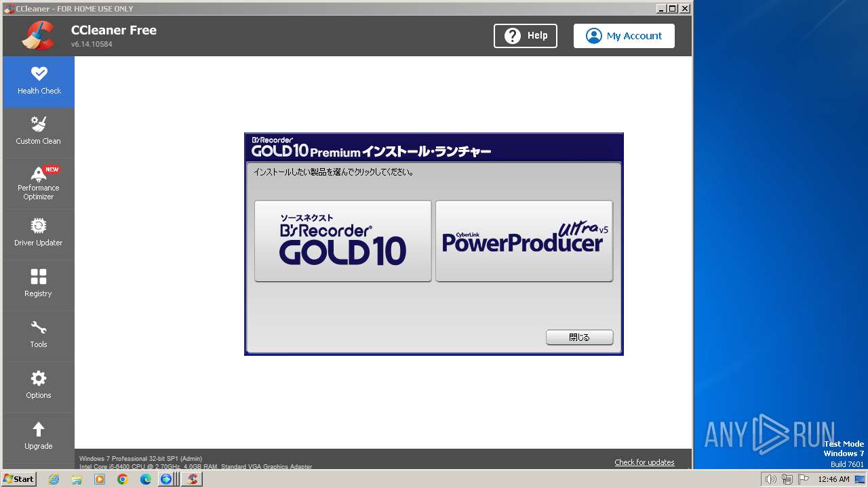Click the CCleaner version number text v6.14.10584
The height and width of the screenshot is (488, 868).
tap(92, 44)
